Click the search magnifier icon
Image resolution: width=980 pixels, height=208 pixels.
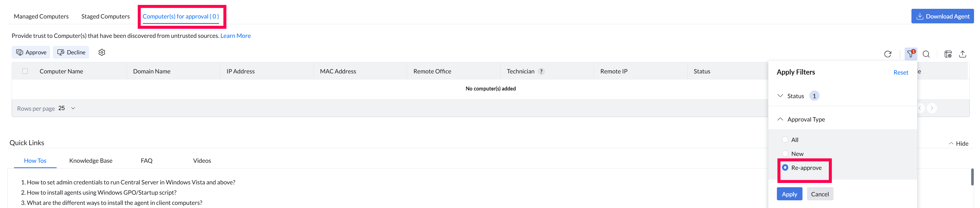pos(926,54)
